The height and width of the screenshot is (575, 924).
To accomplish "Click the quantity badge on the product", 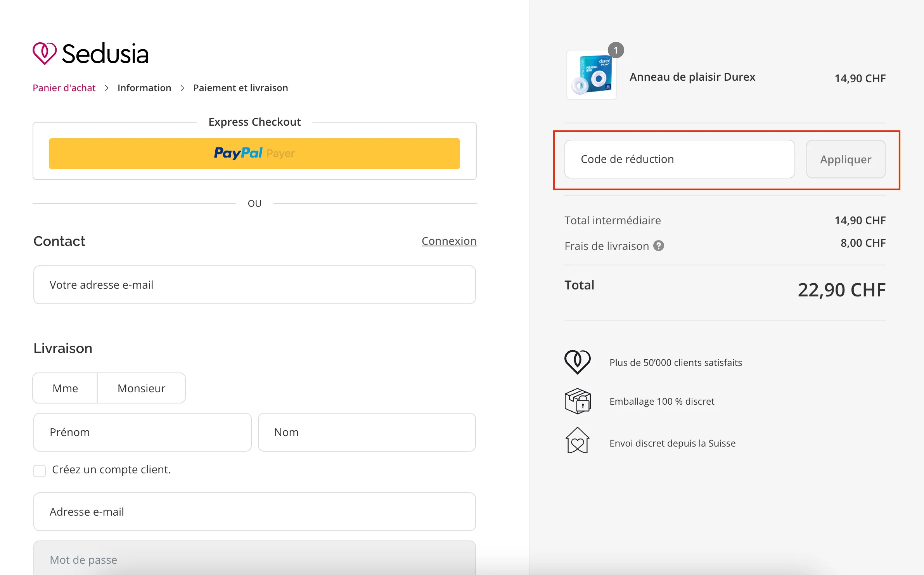I will (617, 50).
